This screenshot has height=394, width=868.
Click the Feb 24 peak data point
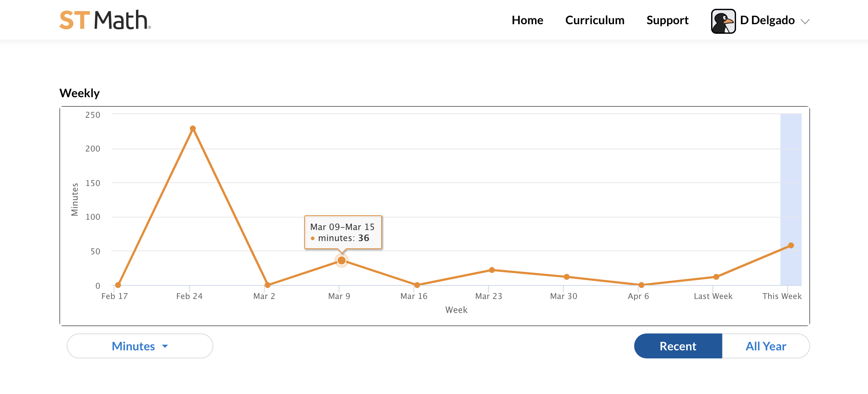pyautogui.click(x=193, y=129)
